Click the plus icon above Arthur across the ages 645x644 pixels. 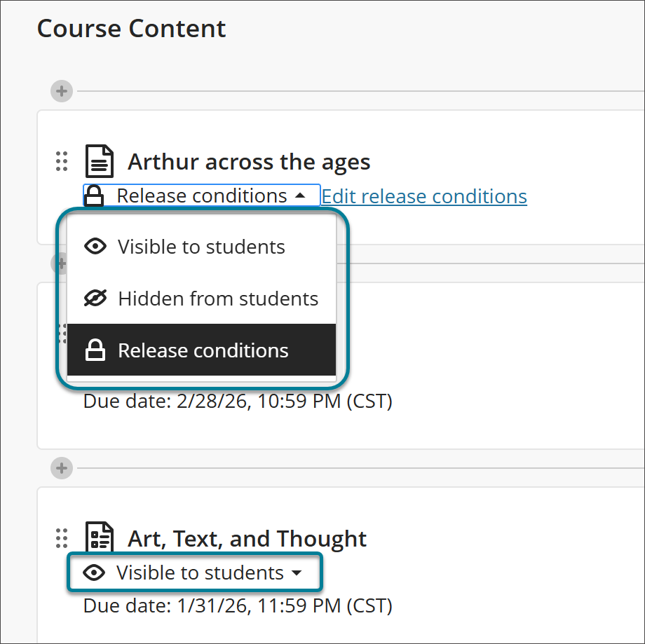click(x=61, y=91)
